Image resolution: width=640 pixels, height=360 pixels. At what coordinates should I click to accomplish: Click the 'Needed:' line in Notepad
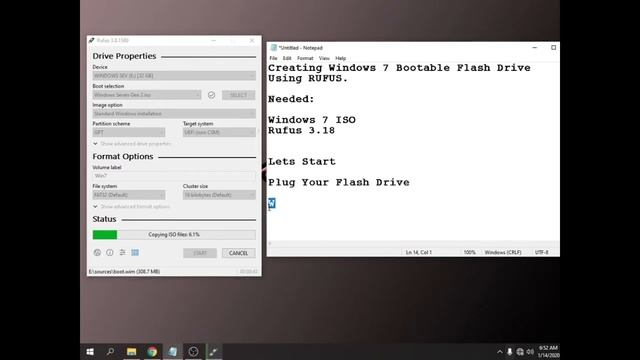click(291, 99)
